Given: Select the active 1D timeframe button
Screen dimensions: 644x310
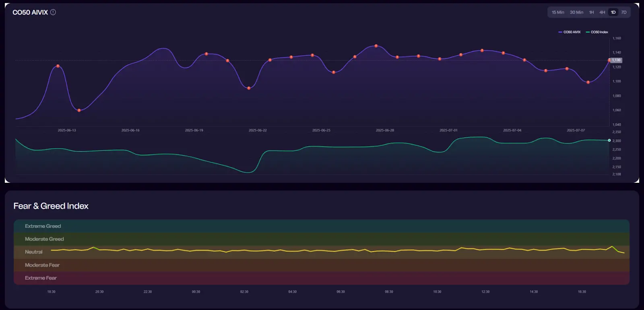Looking at the screenshot, I should tap(613, 12).
